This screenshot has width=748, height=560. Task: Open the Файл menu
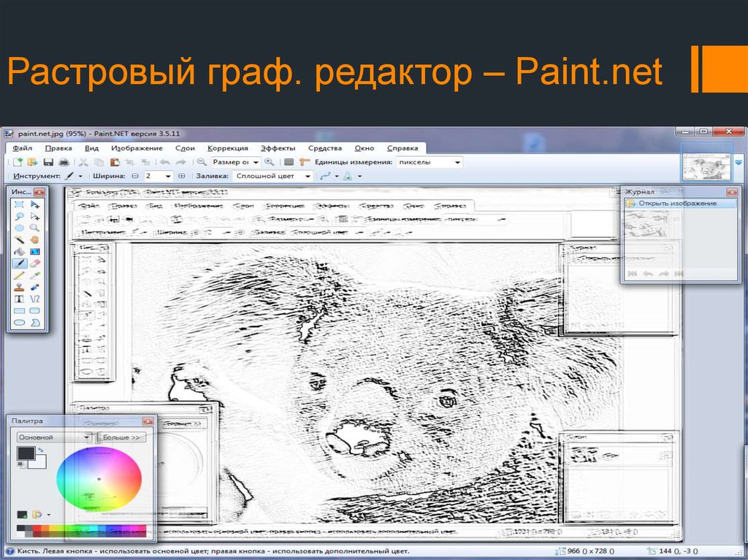pos(23,148)
